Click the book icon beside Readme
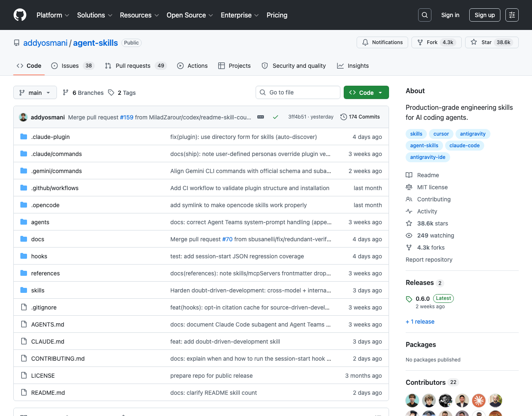Viewport: 532px width, 416px height. (409, 175)
